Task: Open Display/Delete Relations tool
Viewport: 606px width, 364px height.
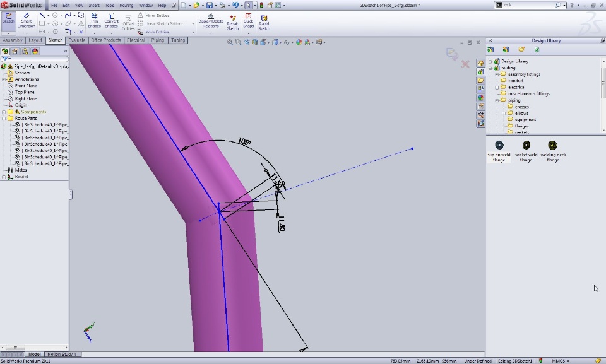Action: (211, 20)
